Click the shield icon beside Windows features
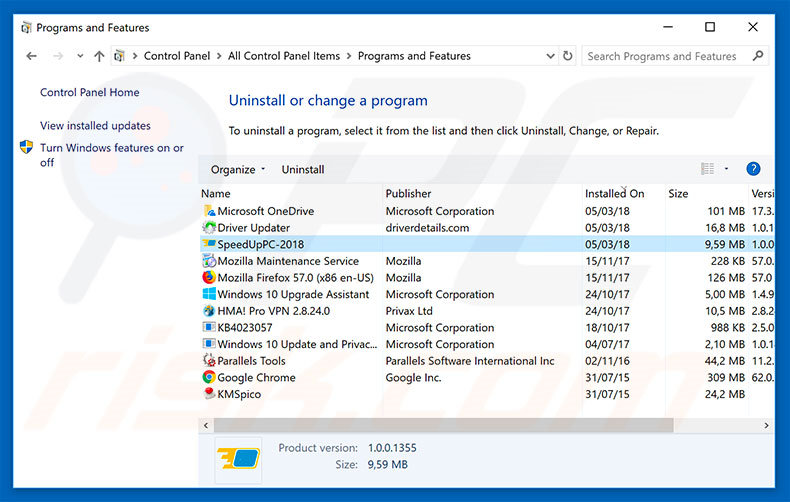Screen dimensions: 790x502 [x=26, y=147]
